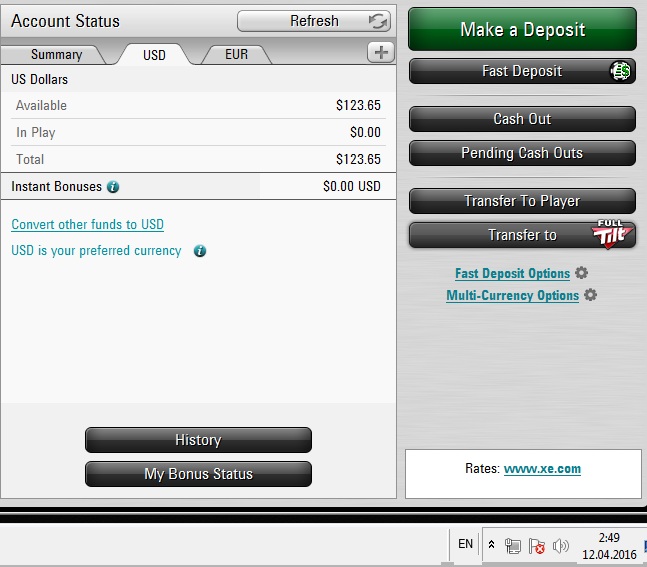Select the USD tab
The image size is (647, 567).
pyautogui.click(x=154, y=55)
